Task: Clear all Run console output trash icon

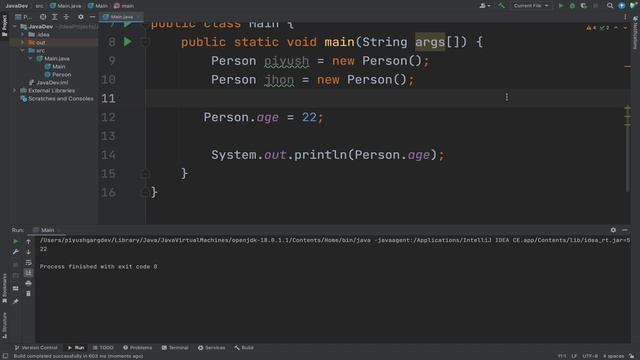Action: click(28, 294)
